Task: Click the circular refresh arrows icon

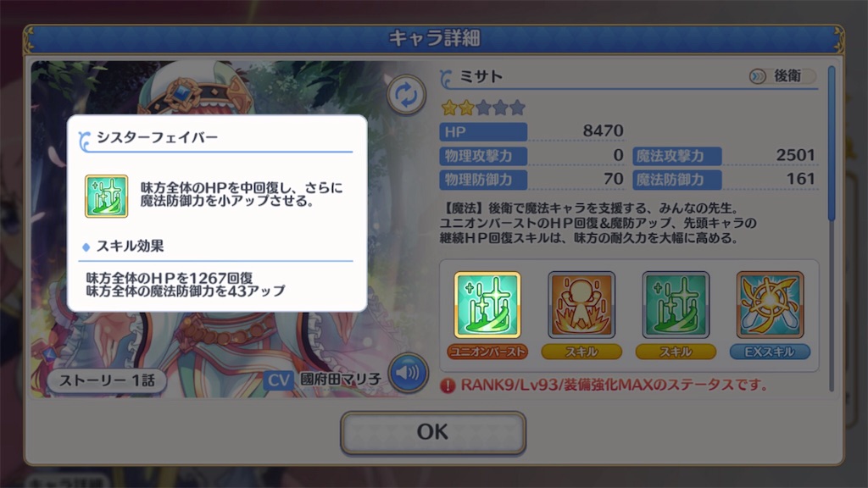Action: pyautogui.click(x=406, y=95)
